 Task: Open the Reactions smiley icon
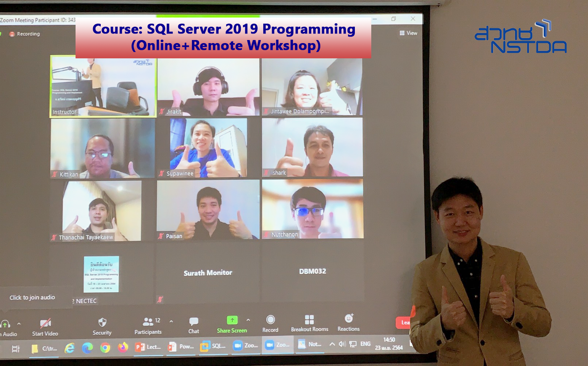pos(349,318)
